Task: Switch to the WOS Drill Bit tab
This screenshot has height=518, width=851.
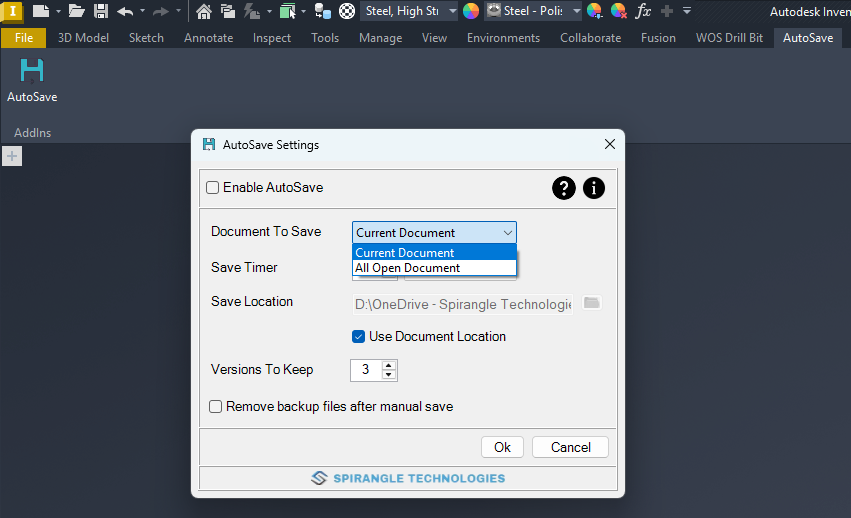Action: click(x=729, y=38)
